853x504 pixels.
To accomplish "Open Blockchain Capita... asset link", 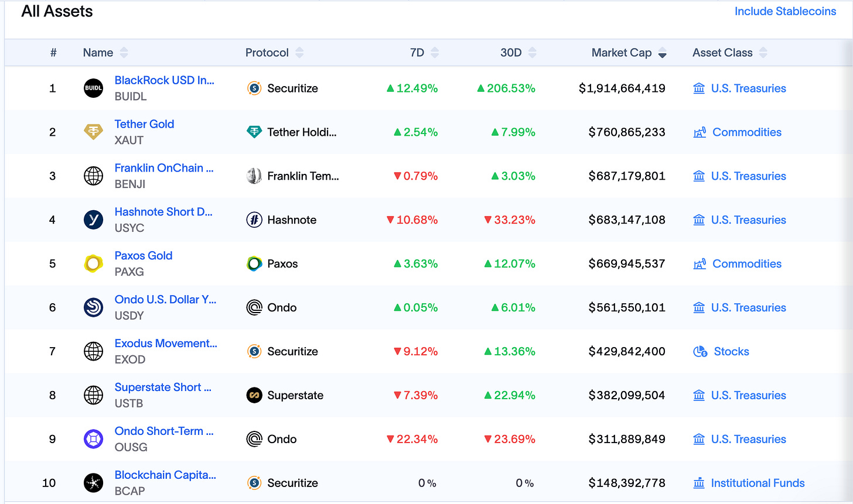I will (165, 475).
